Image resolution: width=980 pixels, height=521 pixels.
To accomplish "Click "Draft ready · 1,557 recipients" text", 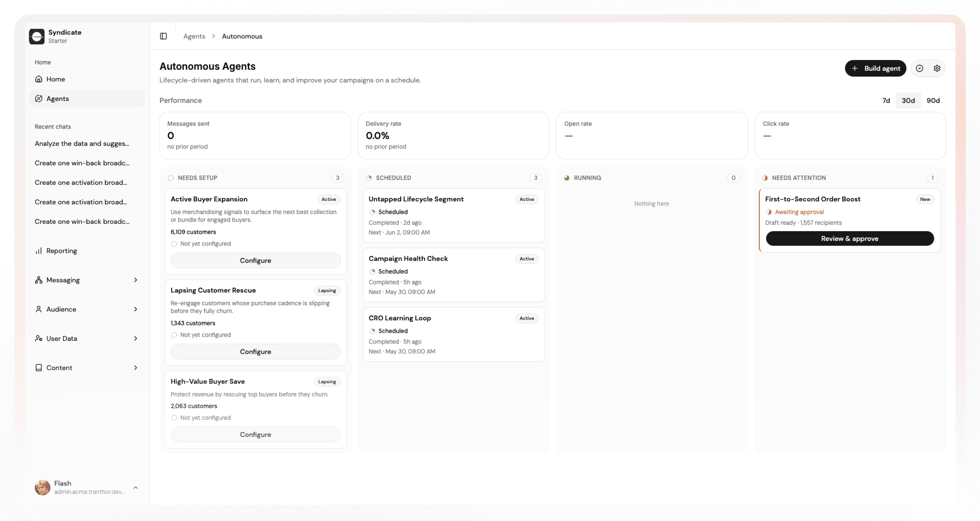I will point(803,223).
